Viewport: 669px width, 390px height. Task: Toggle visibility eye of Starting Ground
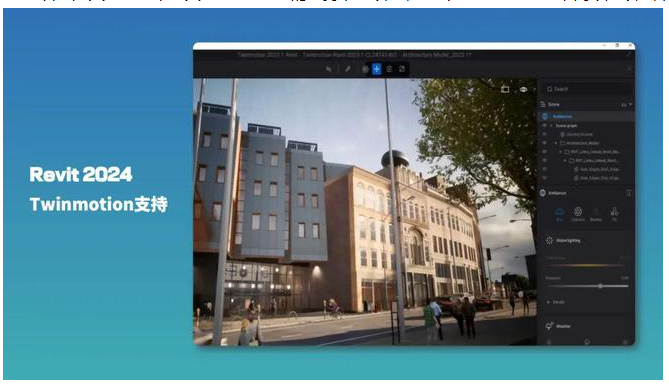pyautogui.click(x=544, y=134)
